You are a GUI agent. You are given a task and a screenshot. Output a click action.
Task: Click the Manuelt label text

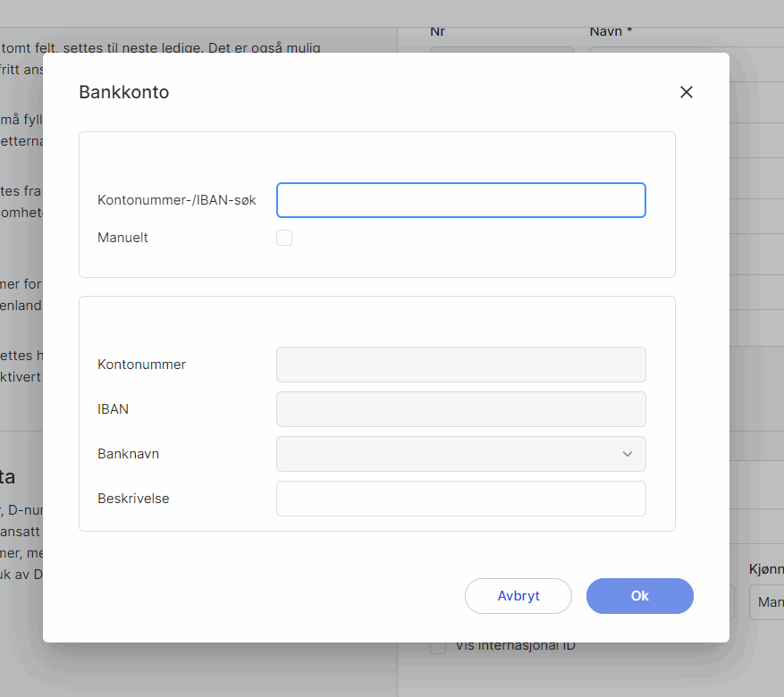[122, 238]
